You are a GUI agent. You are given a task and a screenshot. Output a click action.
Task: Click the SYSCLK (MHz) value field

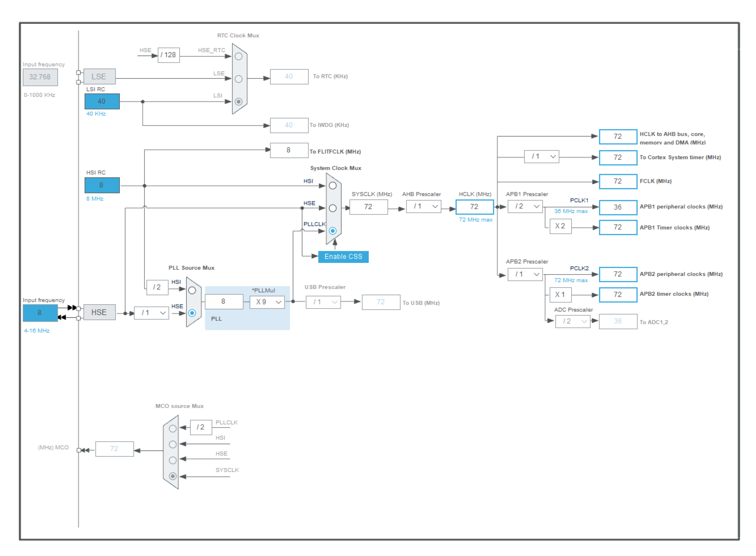pyautogui.click(x=368, y=207)
